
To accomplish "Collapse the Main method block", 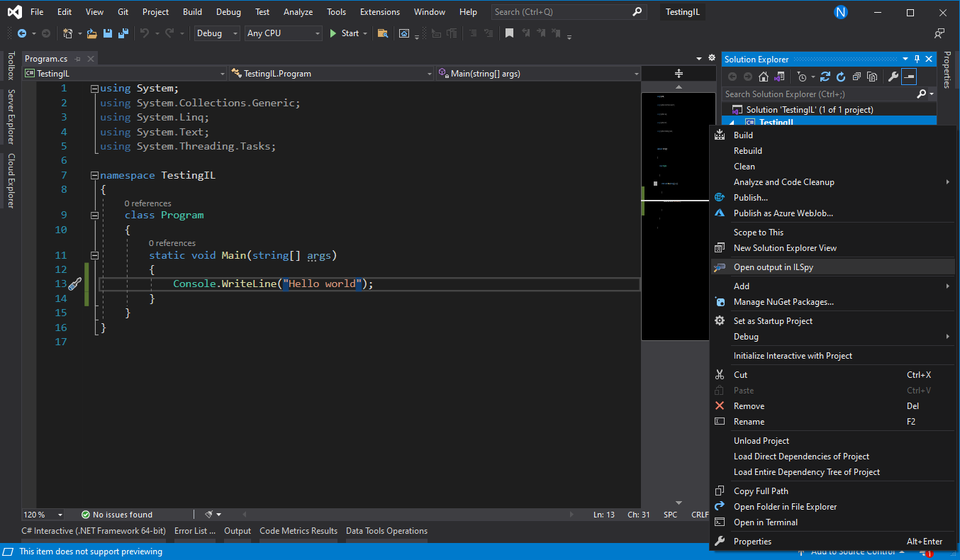I will click(95, 255).
